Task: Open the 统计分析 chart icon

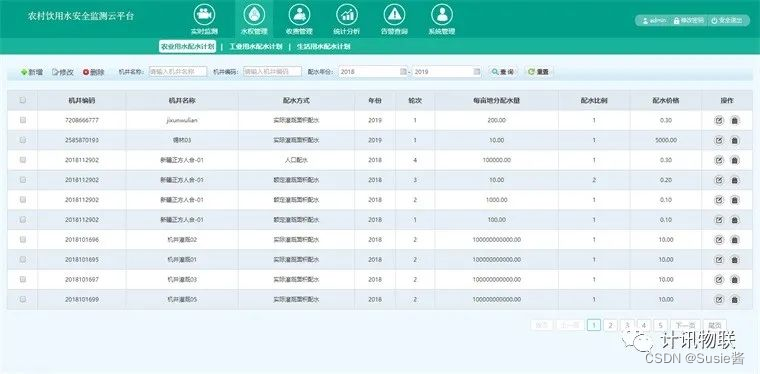Action: (347, 15)
